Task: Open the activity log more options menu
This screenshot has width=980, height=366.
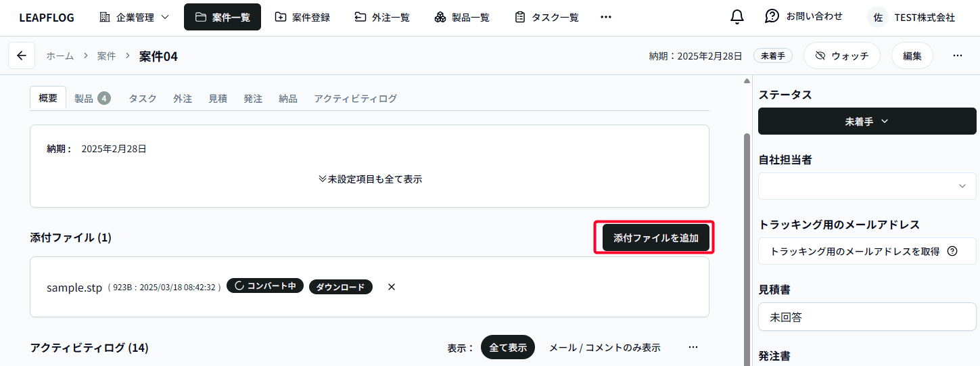Action: [693, 347]
